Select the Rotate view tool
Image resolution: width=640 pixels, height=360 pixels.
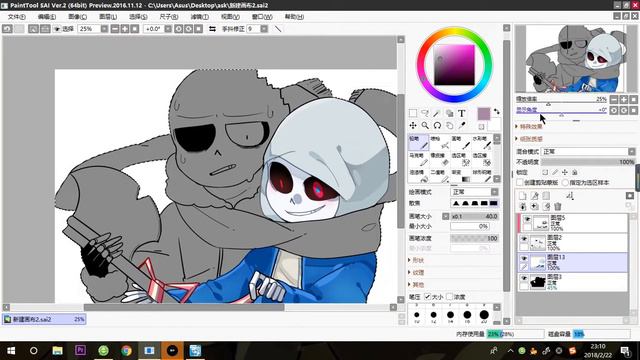437,125
